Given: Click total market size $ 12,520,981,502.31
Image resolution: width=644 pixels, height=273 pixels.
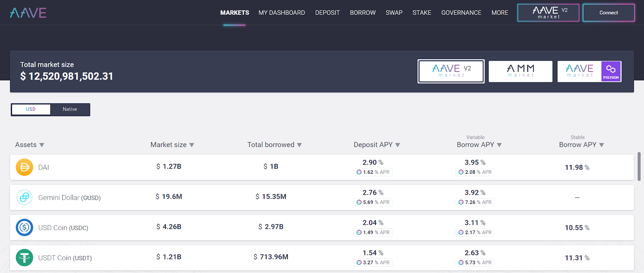Looking at the screenshot, I should click(67, 76).
